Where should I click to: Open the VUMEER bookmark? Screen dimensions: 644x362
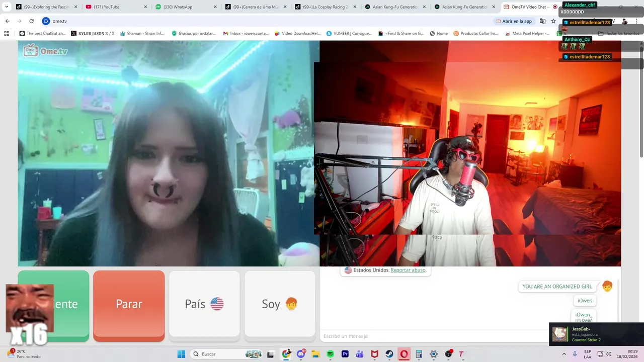pos(349,33)
